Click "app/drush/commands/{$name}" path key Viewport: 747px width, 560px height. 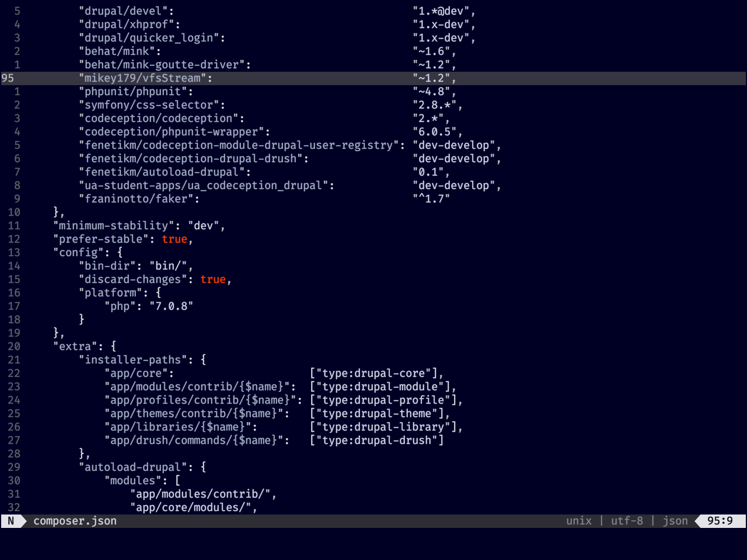click(194, 440)
